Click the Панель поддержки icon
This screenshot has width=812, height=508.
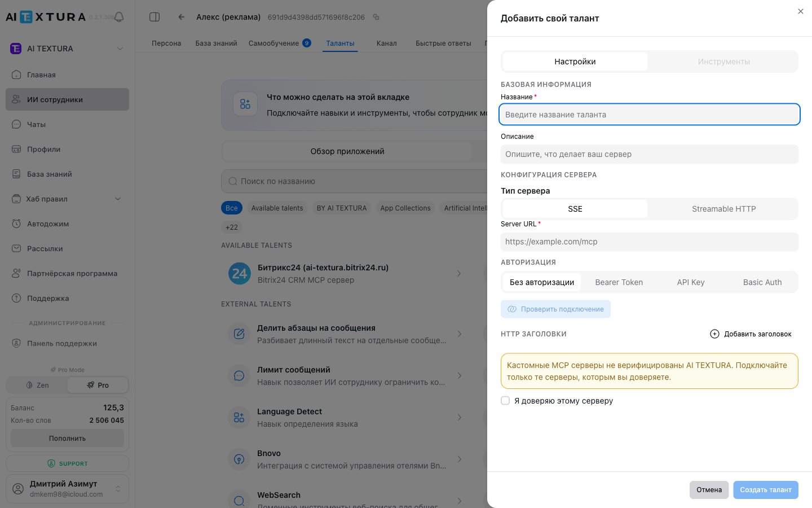coord(16,343)
